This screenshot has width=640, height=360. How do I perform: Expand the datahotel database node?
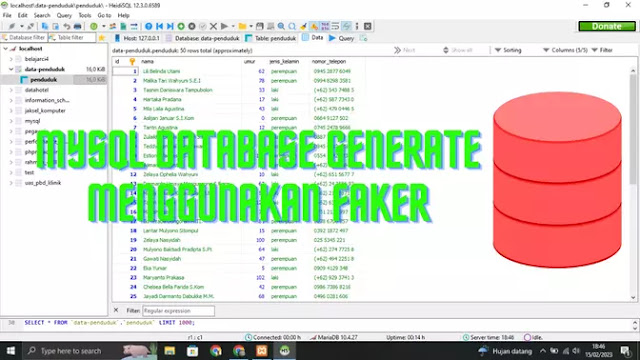(x=11, y=90)
